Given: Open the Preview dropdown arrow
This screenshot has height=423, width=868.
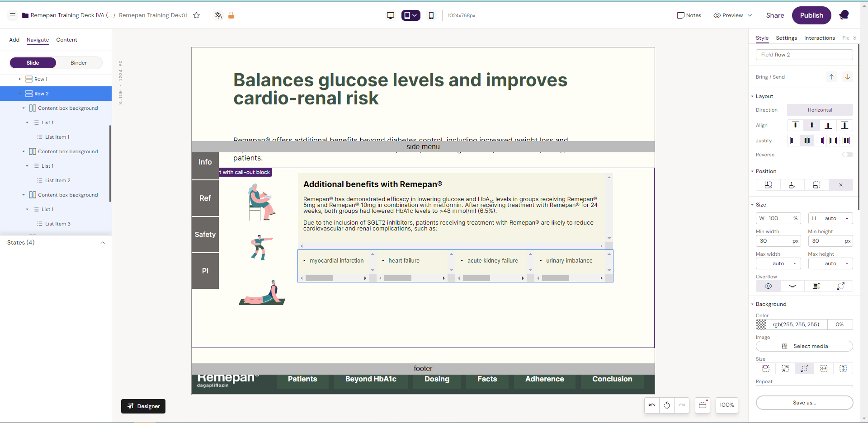Looking at the screenshot, I should 750,15.
